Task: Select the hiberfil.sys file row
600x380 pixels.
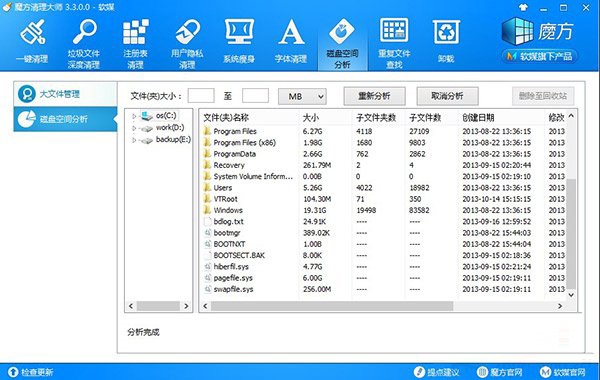Action: pos(383,267)
